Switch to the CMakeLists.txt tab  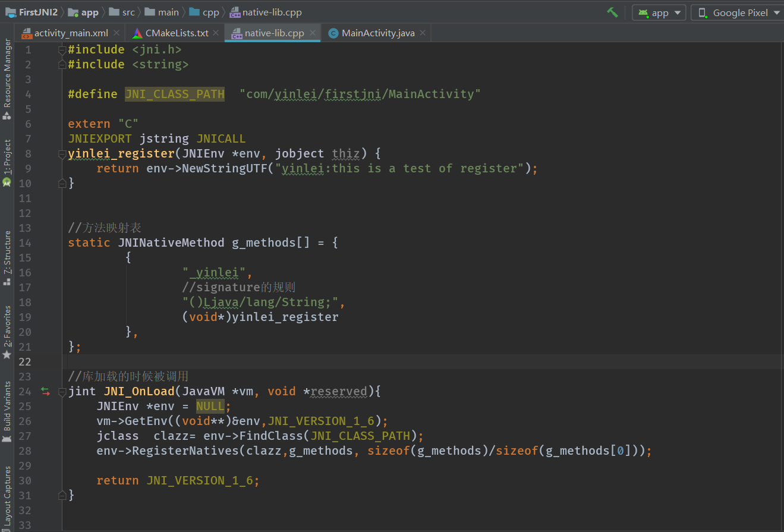click(178, 33)
